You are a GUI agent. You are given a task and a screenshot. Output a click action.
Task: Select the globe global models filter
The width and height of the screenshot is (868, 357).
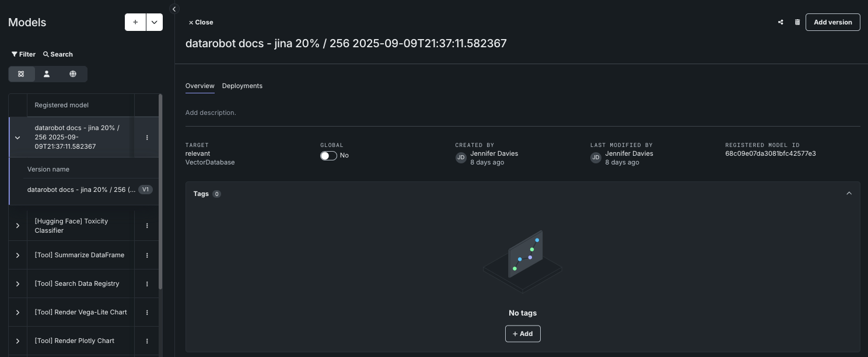(73, 74)
